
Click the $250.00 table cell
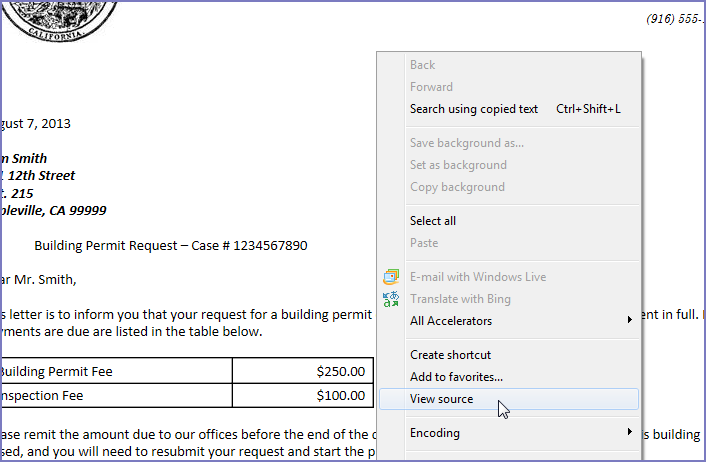point(303,371)
